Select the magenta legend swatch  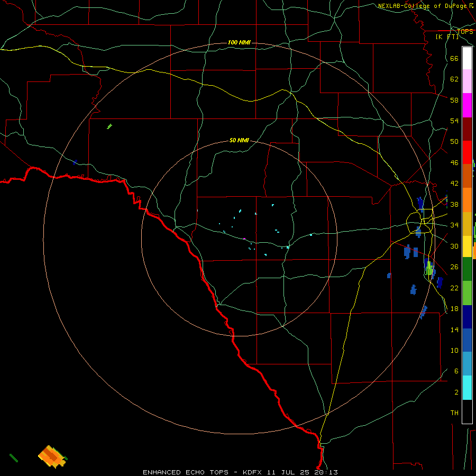coord(467,105)
